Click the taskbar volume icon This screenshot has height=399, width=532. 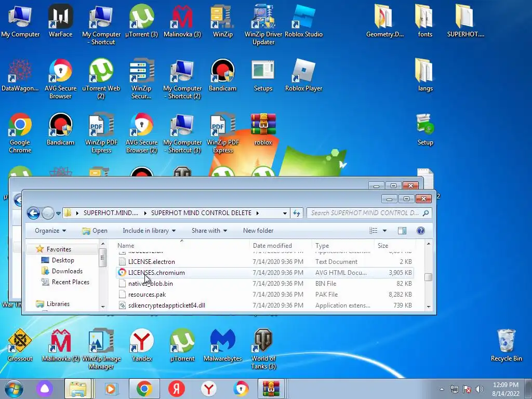[x=480, y=389]
